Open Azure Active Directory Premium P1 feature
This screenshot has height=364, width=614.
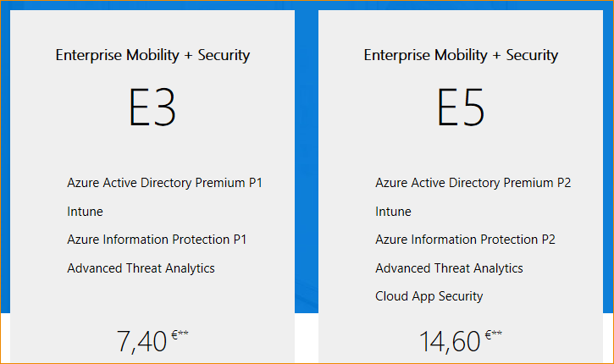point(166,183)
